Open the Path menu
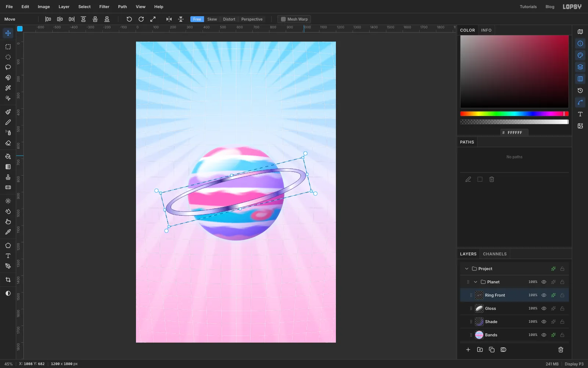The image size is (588, 368). click(x=122, y=7)
